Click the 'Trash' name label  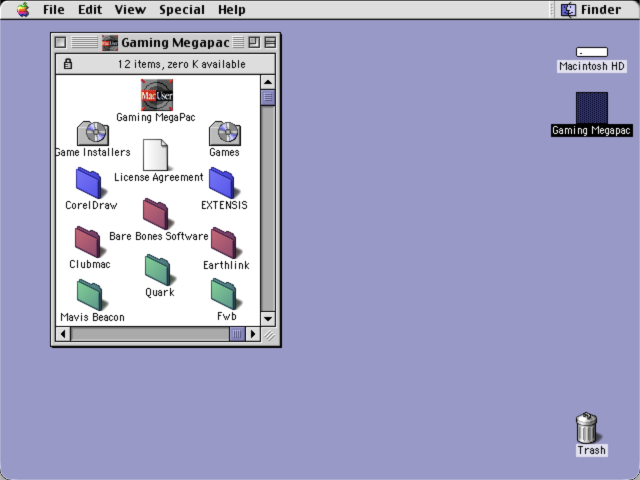click(x=591, y=450)
